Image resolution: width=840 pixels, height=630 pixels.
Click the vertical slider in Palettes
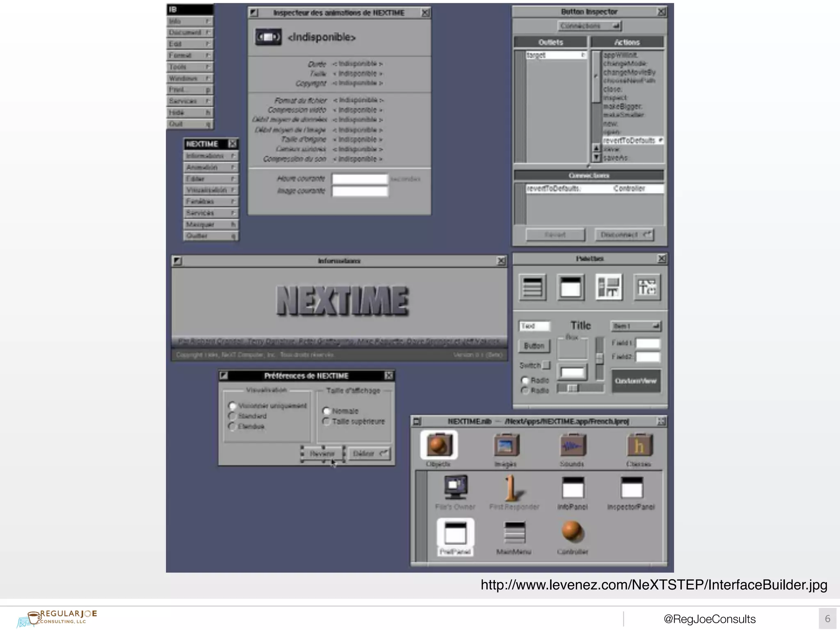point(599,358)
